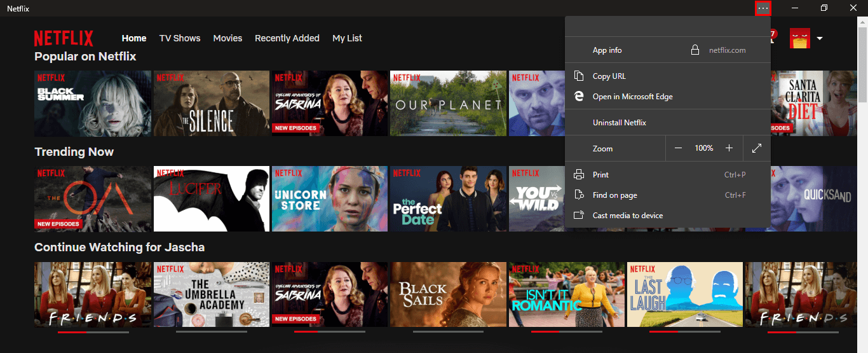Click the progress bar under Isn't It Romantic
Image resolution: width=868 pixels, height=353 pixels.
pos(567,331)
